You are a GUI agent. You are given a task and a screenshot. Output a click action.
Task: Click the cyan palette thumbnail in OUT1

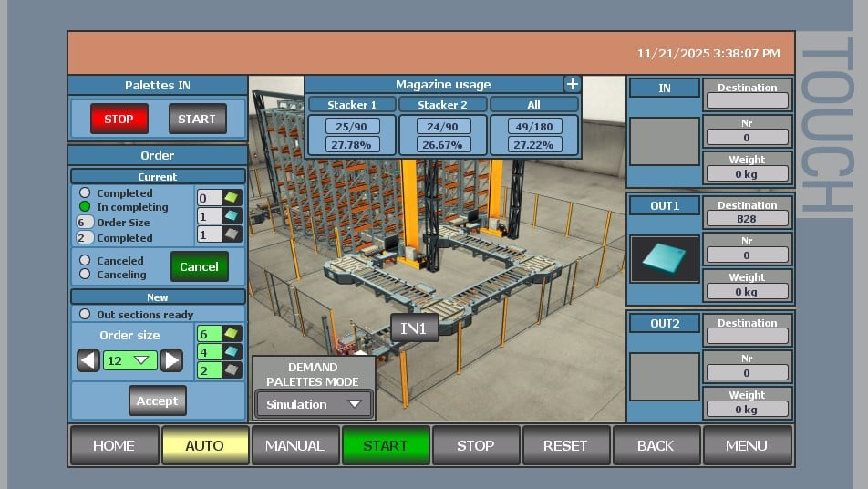click(x=665, y=258)
